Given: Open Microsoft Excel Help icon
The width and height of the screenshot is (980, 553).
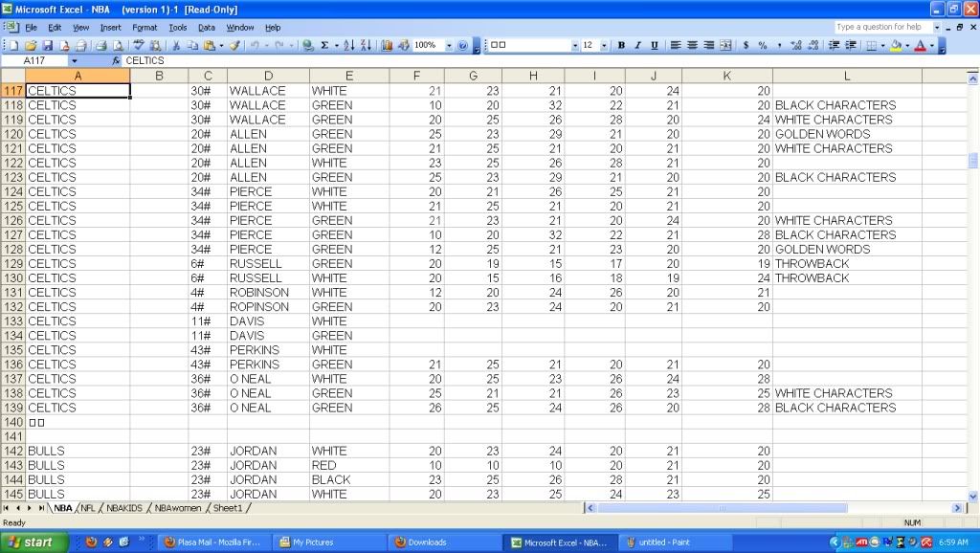Looking at the screenshot, I should coord(462,45).
